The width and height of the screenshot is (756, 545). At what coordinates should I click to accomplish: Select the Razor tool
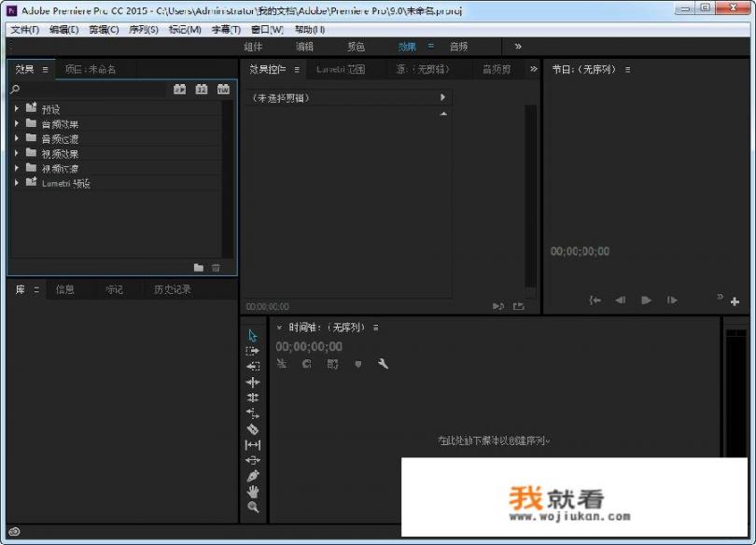[253, 429]
